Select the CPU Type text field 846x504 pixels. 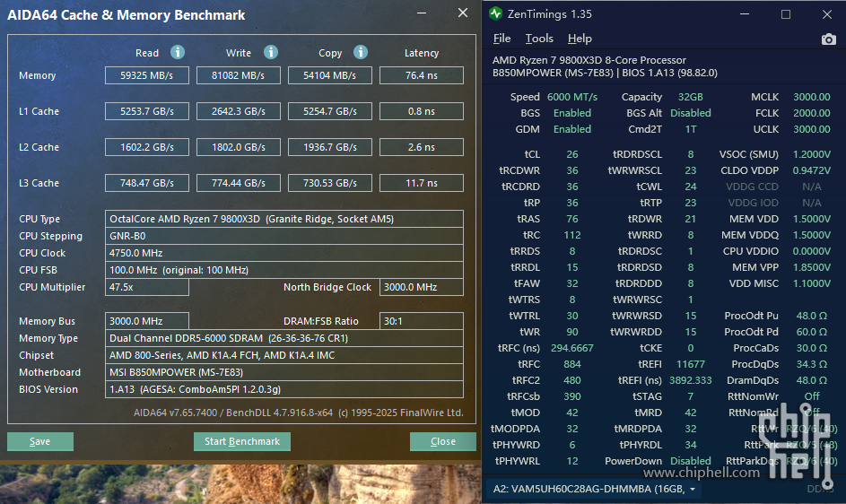[x=284, y=219]
